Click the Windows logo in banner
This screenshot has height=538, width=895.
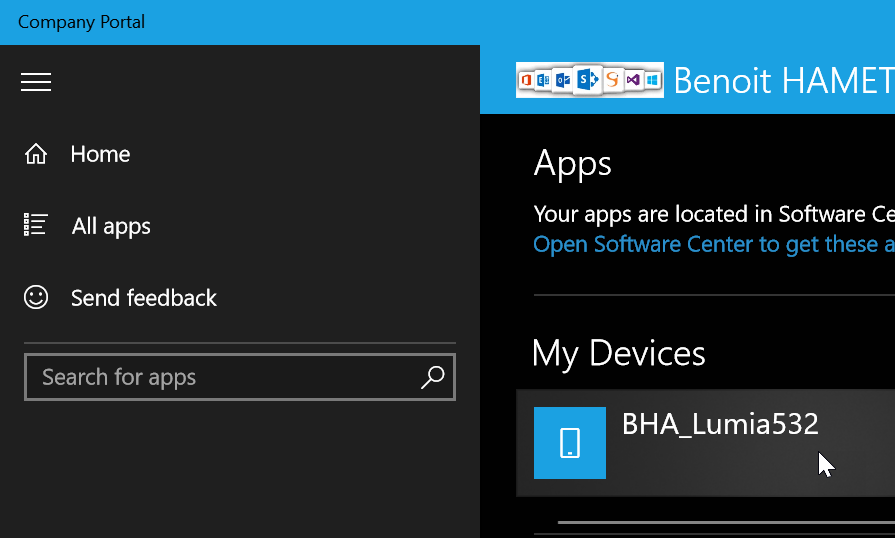point(652,80)
